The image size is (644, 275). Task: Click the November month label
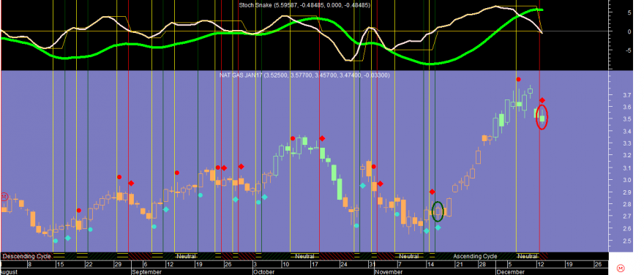pos(388,272)
